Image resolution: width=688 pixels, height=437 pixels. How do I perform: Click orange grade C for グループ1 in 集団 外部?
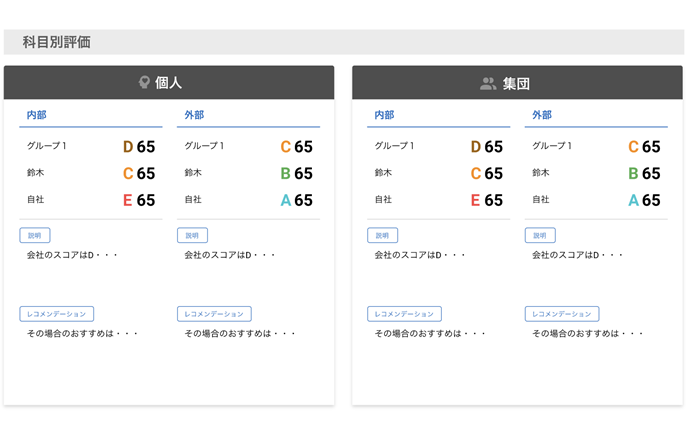pyautogui.click(x=633, y=147)
